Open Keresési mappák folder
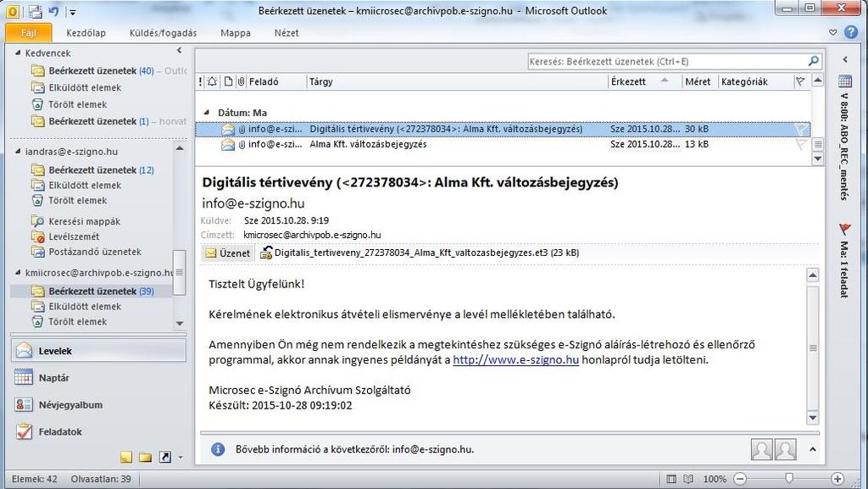Image resolution: width=868 pixels, height=489 pixels. (76, 221)
